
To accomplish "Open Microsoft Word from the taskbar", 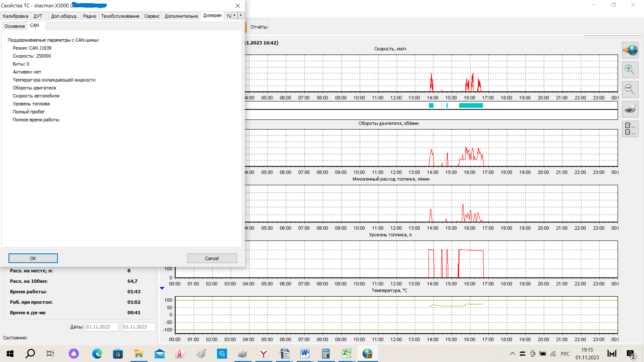I will click(305, 354).
